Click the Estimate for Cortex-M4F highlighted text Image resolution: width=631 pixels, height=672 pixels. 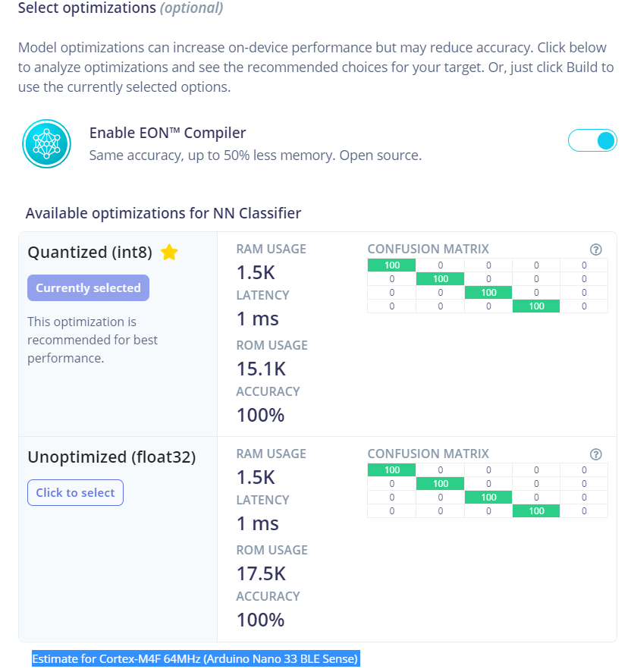point(196,658)
